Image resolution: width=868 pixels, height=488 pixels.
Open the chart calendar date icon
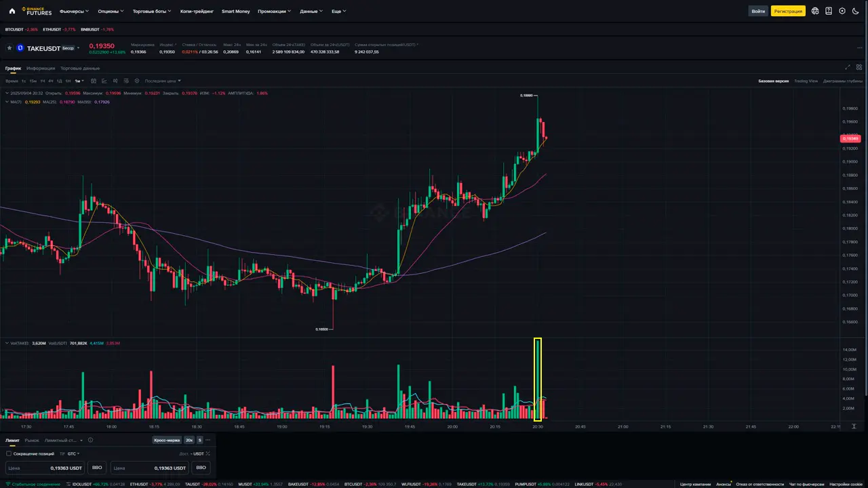(94, 81)
